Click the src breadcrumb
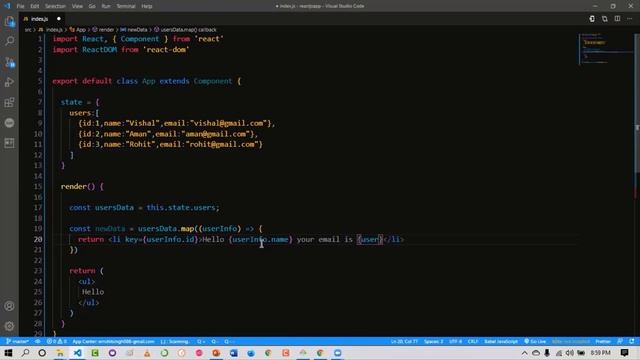Image resolution: width=640 pixels, height=360 pixels. point(28,30)
